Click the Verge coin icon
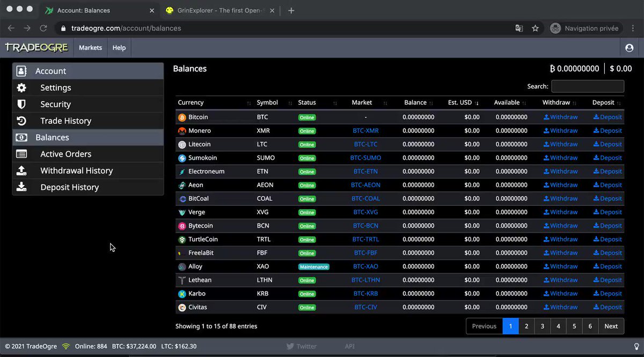The width and height of the screenshot is (644, 357). (182, 212)
